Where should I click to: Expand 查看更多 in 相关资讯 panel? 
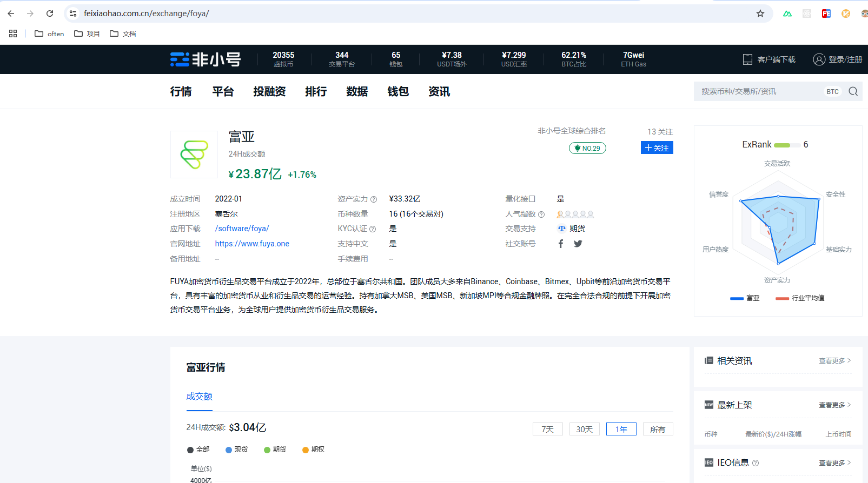834,361
